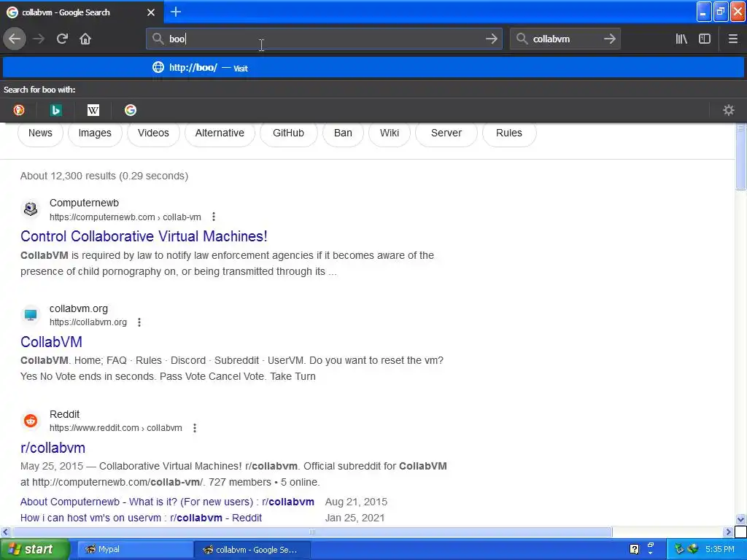Switch to collabvm - Google Se taskbar item
This screenshot has height=560, width=747.
(x=252, y=550)
